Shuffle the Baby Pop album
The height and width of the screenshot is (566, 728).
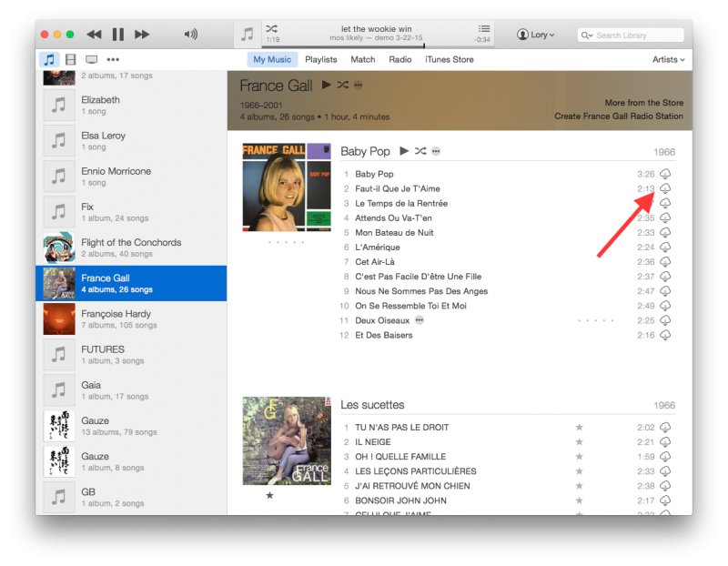[420, 152]
